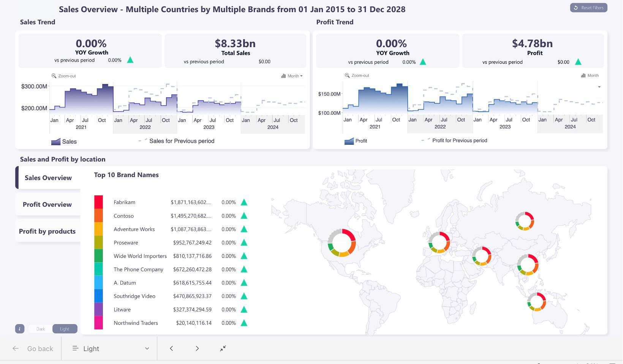The height and width of the screenshot is (364, 623).
Task: Select A. Datum brand name
Action: (x=125, y=283)
